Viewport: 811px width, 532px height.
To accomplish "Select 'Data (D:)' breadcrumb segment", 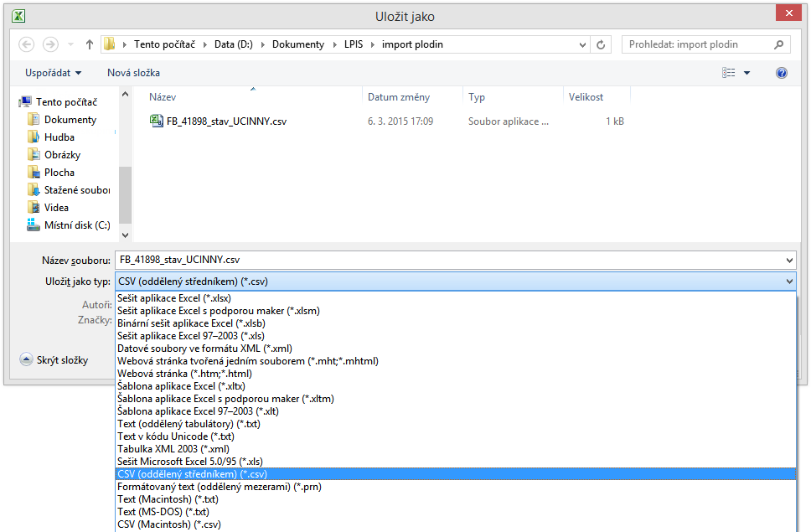I will [233, 44].
